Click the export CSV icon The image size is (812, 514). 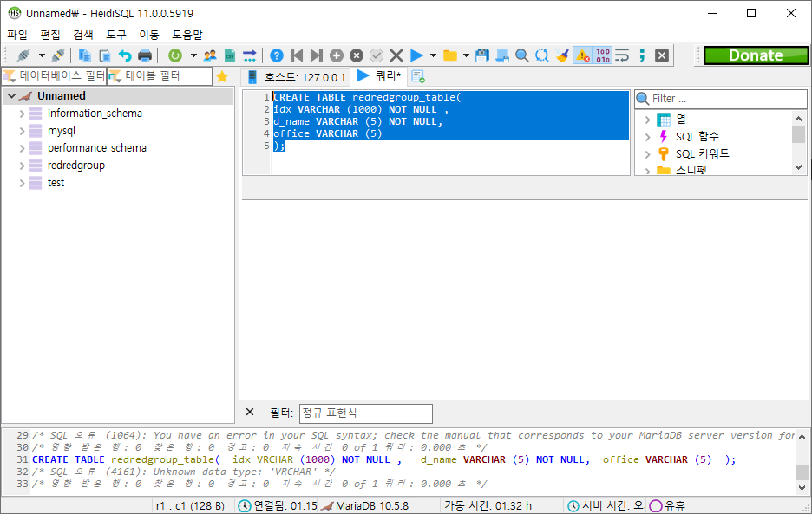[230, 55]
